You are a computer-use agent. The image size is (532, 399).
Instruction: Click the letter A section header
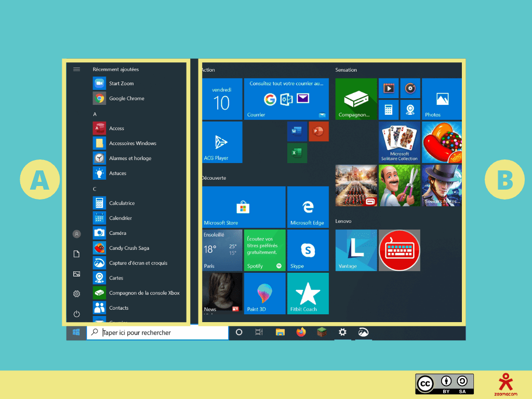point(95,114)
